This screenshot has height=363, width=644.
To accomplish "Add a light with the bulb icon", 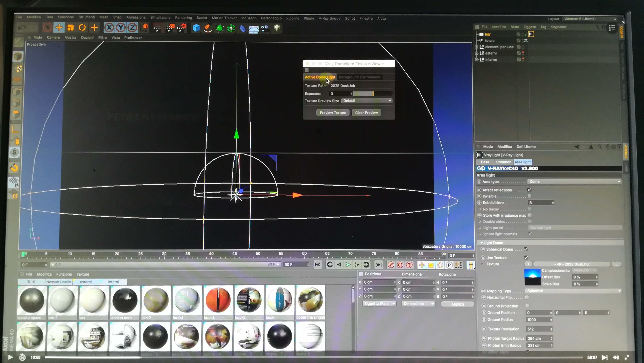I will pos(277,28).
